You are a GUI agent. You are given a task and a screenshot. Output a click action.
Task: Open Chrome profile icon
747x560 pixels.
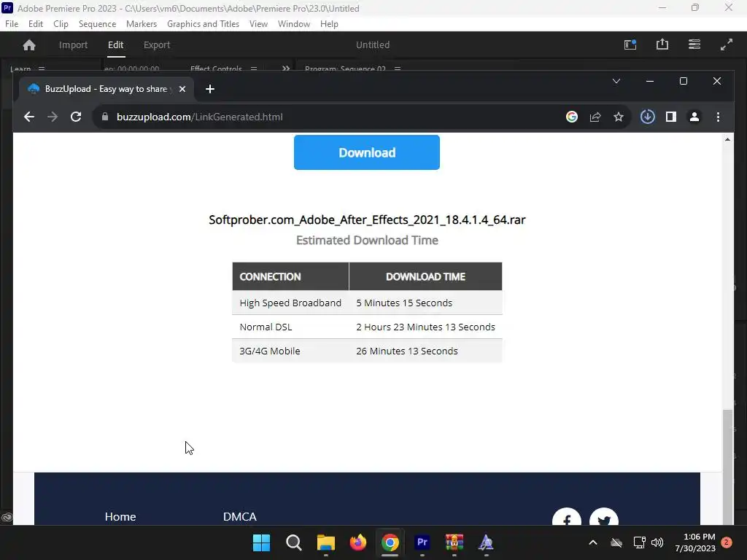point(694,117)
